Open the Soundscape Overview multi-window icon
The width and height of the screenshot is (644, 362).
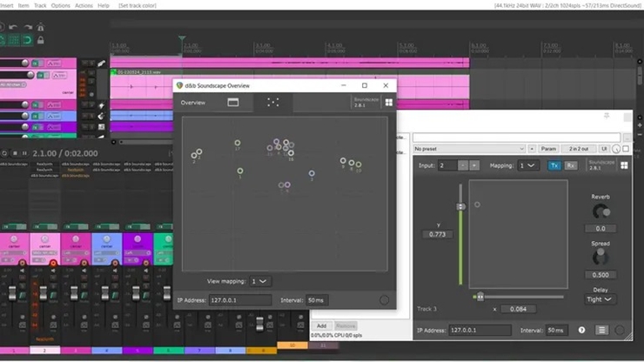(x=388, y=103)
